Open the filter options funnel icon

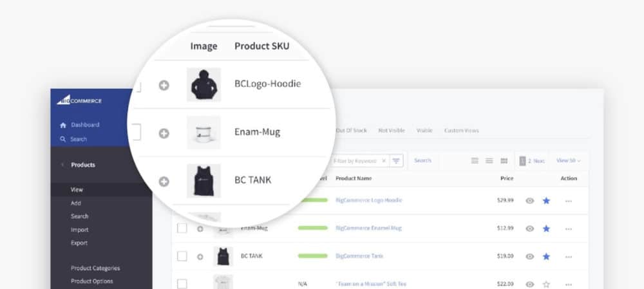click(396, 161)
